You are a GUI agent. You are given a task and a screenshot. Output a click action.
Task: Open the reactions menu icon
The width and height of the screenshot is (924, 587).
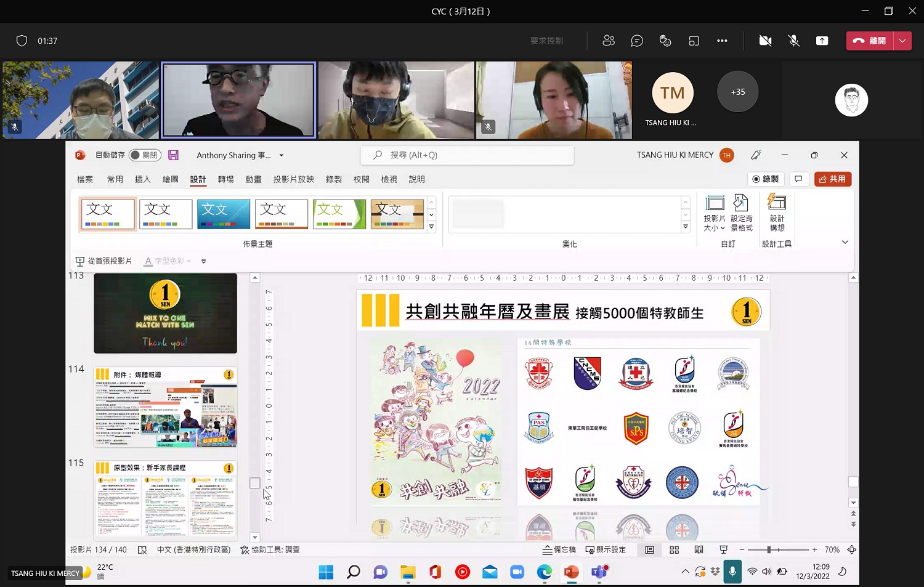(x=665, y=41)
